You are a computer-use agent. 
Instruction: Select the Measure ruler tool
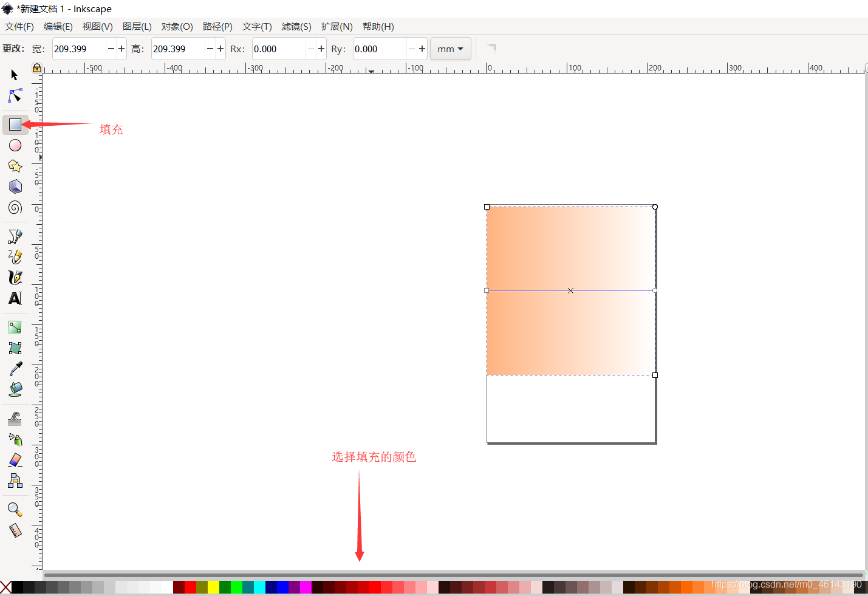(x=15, y=530)
